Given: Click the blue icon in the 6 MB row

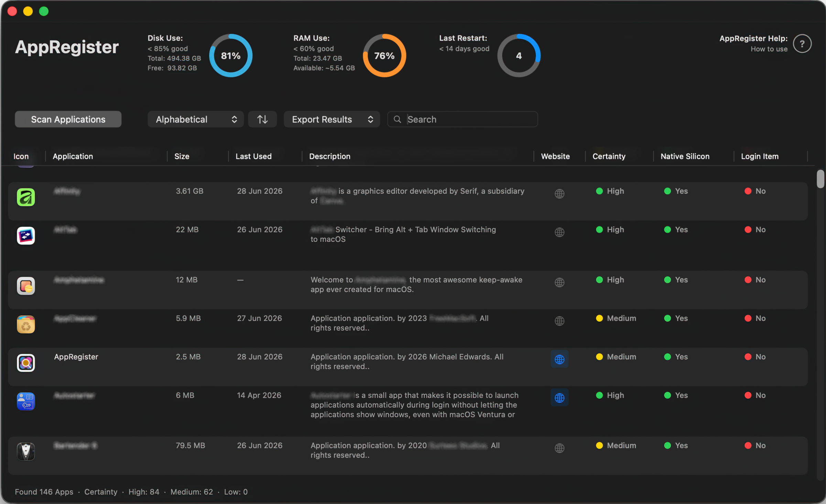Looking at the screenshot, I should pyautogui.click(x=26, y=401).
